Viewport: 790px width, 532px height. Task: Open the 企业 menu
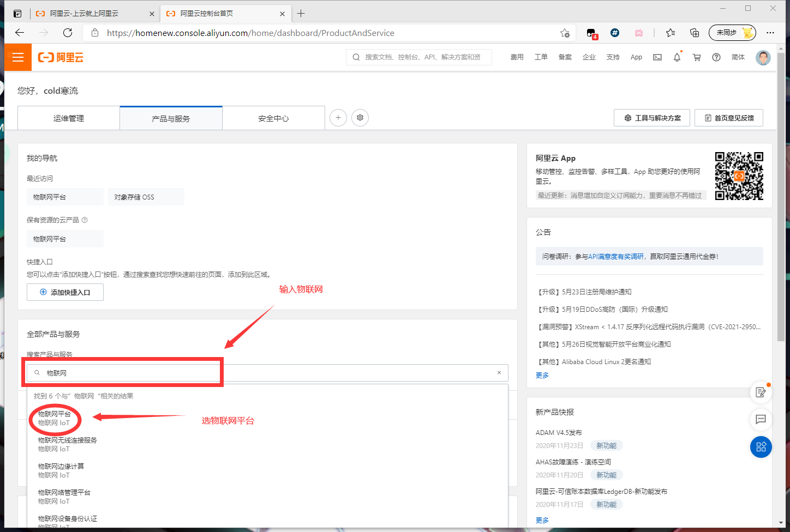(x=589, y=57)
